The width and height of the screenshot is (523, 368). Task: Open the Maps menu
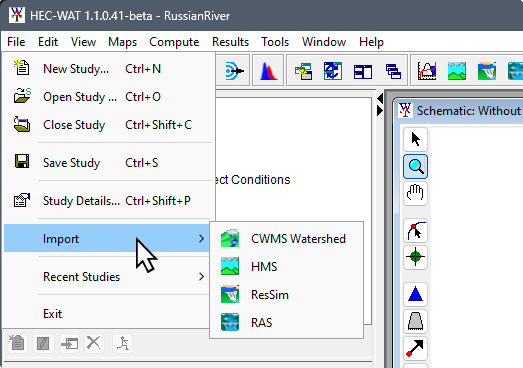[122, 42]
